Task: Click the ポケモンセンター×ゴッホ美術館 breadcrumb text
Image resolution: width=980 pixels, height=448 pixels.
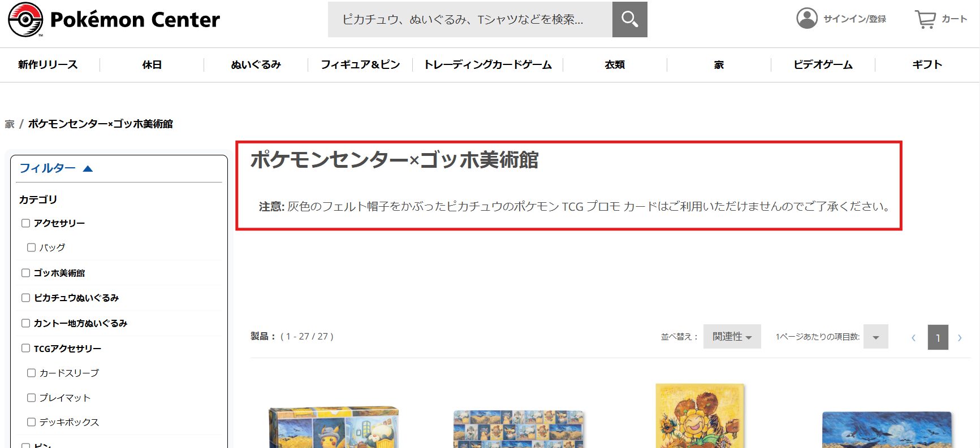Action: (101, 124)
